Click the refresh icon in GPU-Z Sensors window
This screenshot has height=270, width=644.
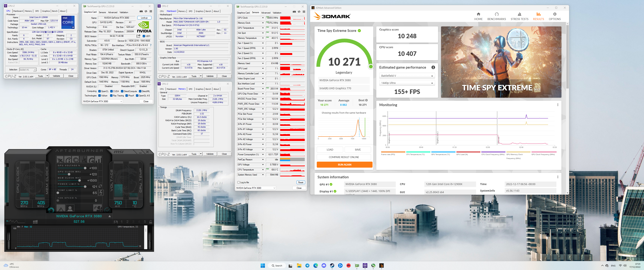(x=299, y=11)
